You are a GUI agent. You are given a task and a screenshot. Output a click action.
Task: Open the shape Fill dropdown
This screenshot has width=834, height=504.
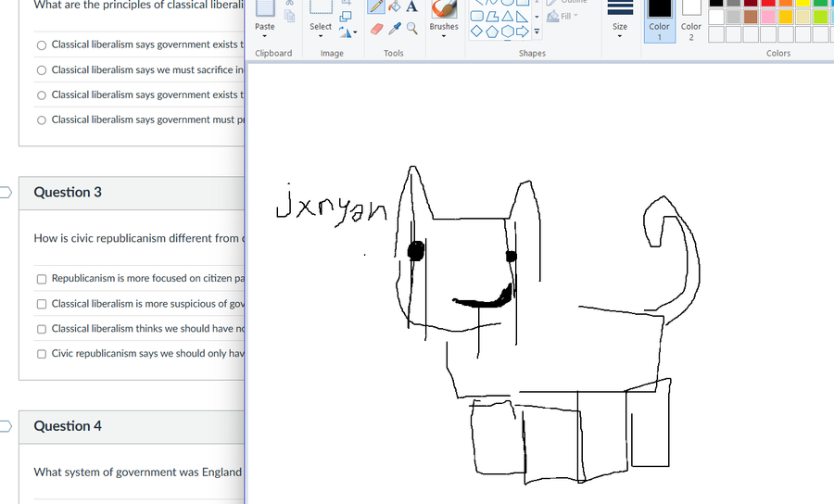click(x=575, y=16)
